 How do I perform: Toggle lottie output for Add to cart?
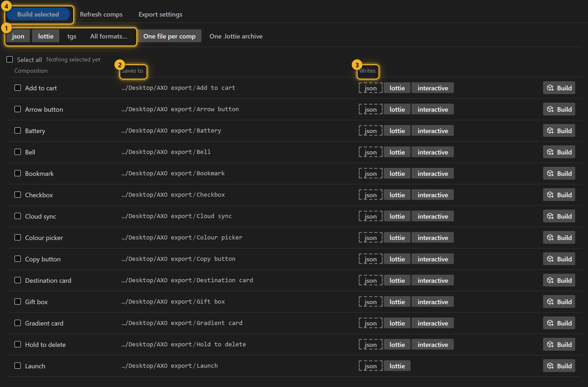click(397, 88)
